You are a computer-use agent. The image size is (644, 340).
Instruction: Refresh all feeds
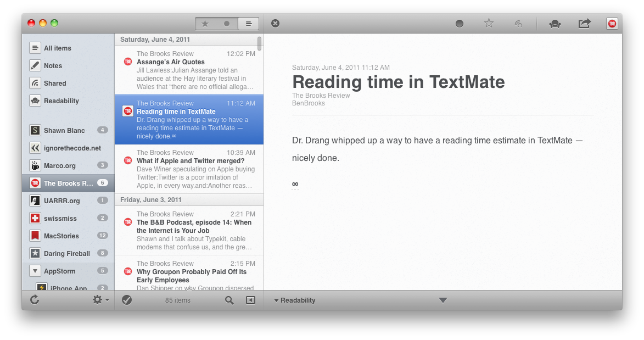pos(35,300)
